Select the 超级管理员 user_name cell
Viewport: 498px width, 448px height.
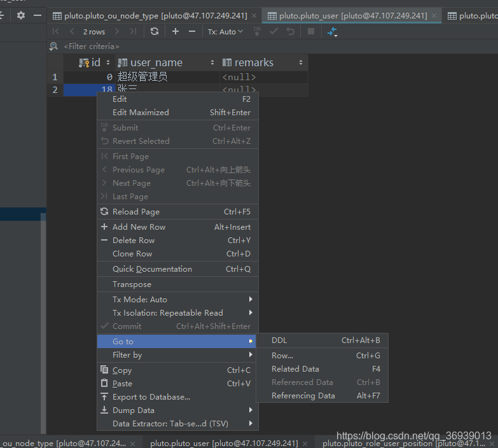[167, 77]
